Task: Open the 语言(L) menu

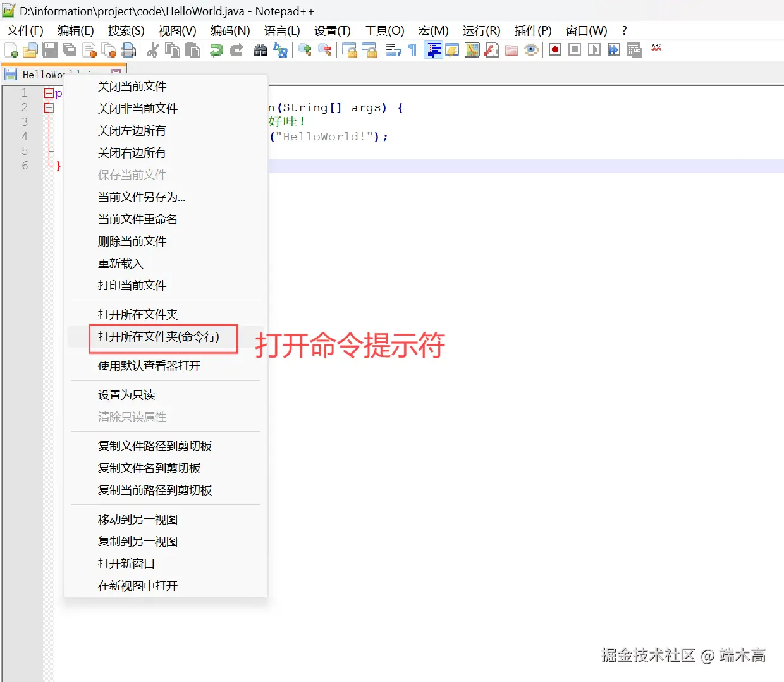Action: (x=281, y=30)
